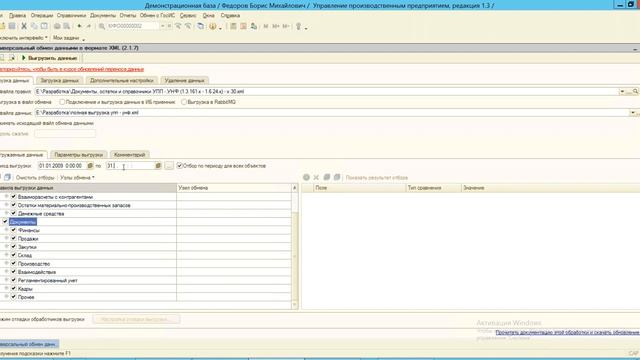Click the Настройка отладки выгрузки button
Image resolution: width=640 pixels, height=360 pixels.
tap(136, 319)
